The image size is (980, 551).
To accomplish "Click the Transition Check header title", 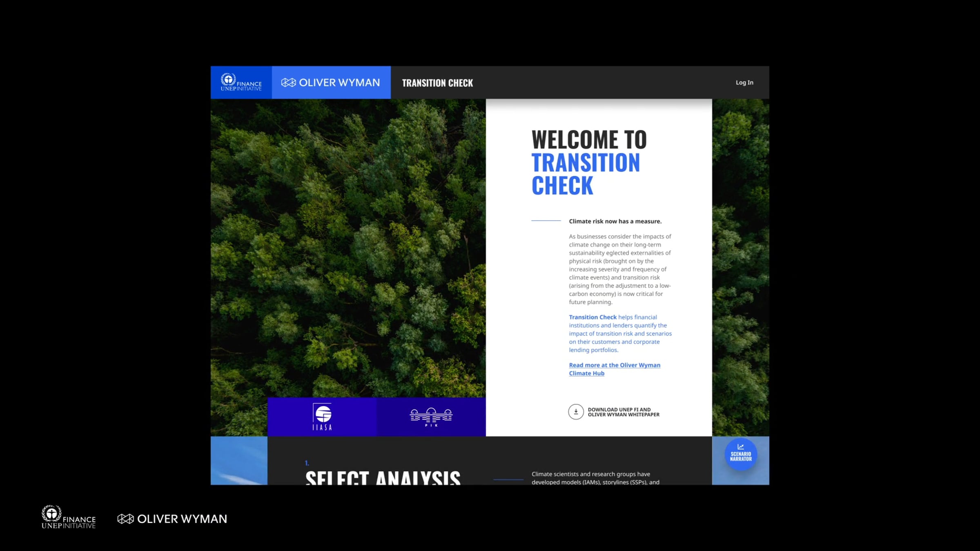I will pyautogui.click(x=437, y=83).
